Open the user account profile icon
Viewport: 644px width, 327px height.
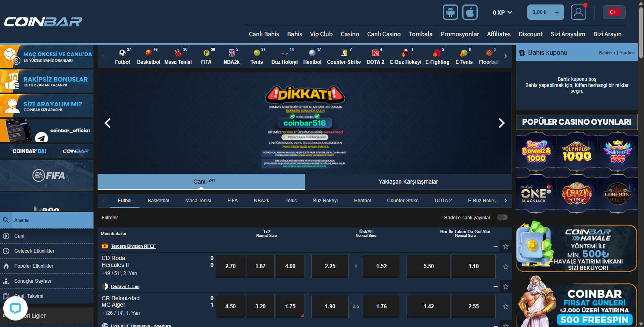point(578,12)
